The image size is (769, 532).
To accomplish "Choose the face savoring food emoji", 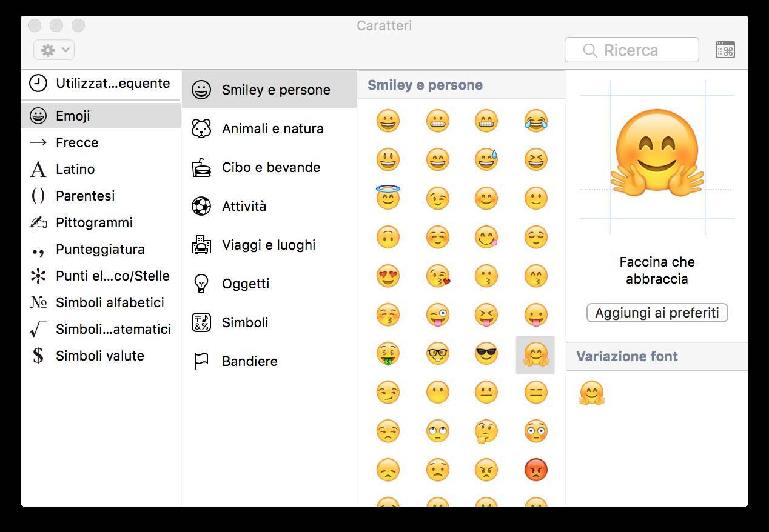I will [x=486, y=237].
